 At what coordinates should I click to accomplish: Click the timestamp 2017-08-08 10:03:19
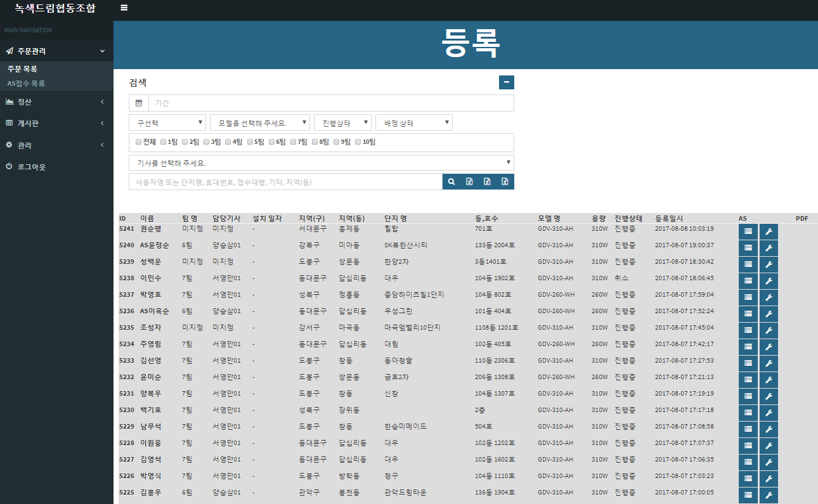click(684, 228)
